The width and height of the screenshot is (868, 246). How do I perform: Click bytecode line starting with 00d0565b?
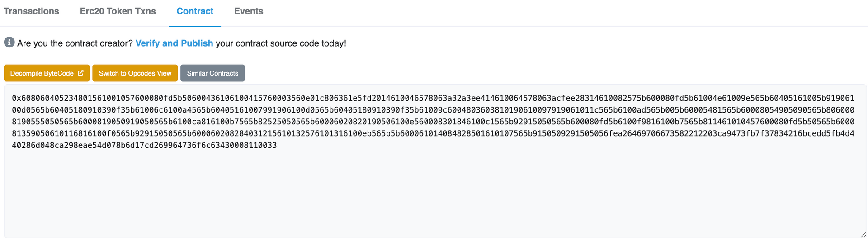[433, 110]
